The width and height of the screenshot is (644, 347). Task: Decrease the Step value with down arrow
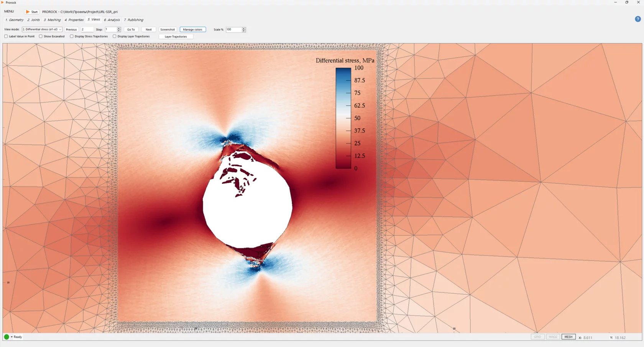click(x=119, y=31)
